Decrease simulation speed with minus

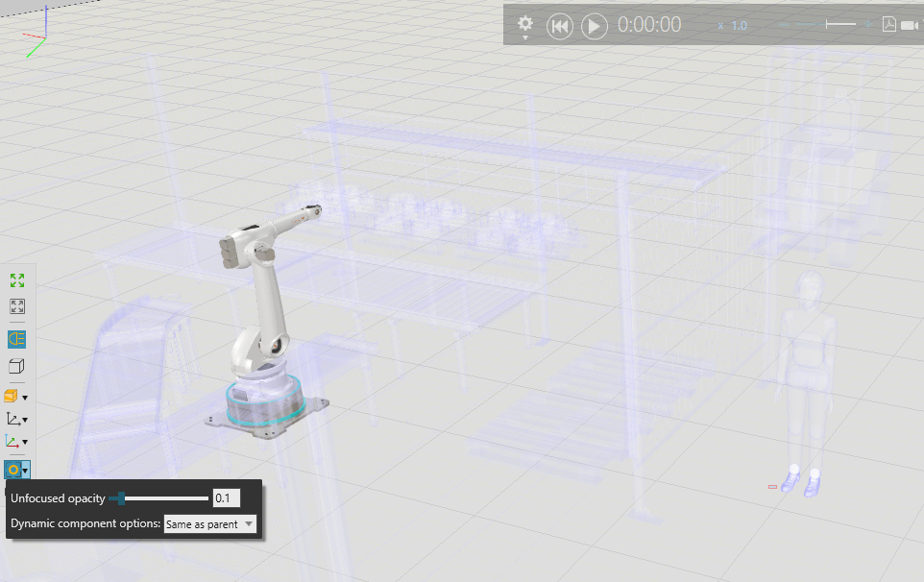[784, 24]
